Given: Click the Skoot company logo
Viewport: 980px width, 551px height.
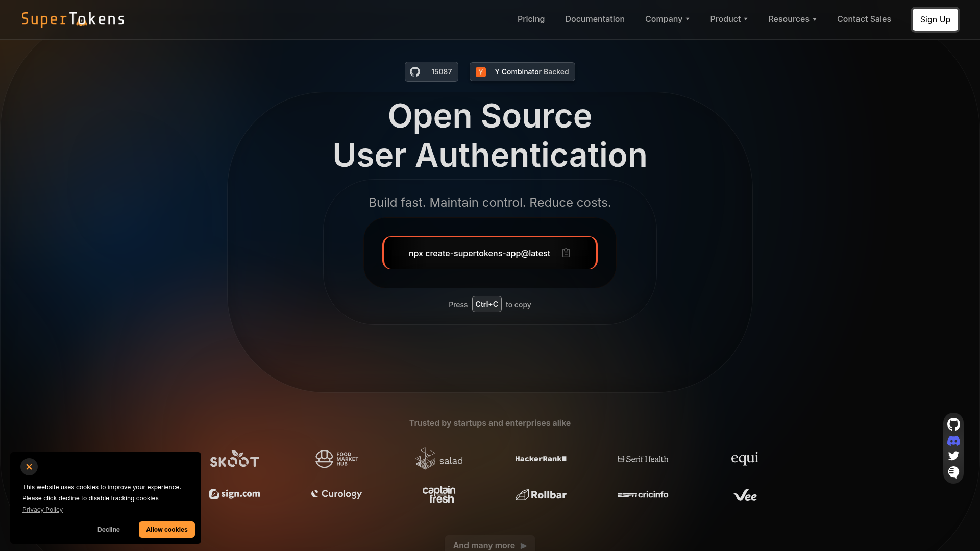Looking at the screenshot, I should [235, 459].
